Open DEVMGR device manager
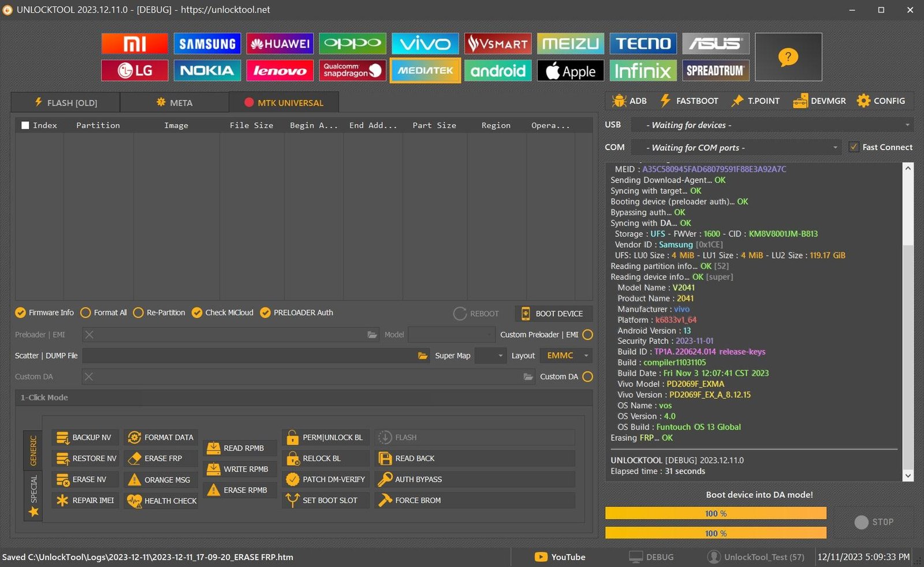 pos(819,100)
